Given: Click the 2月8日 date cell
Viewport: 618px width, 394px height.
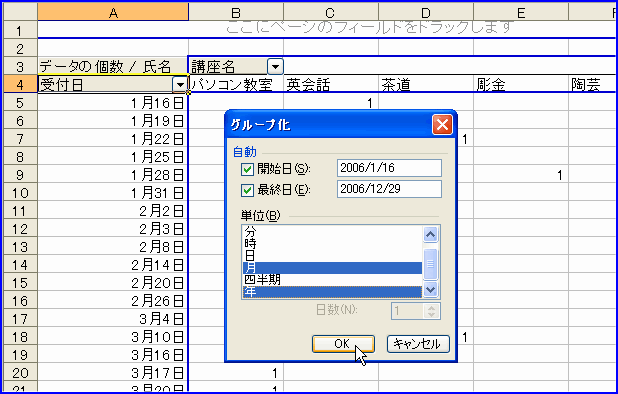Looking at the screenshot, I should pyautogui.click(x=113, y=247).
